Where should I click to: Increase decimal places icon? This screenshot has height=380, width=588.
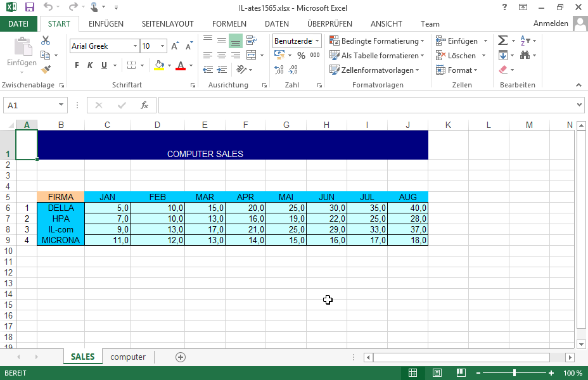[279, 70]
